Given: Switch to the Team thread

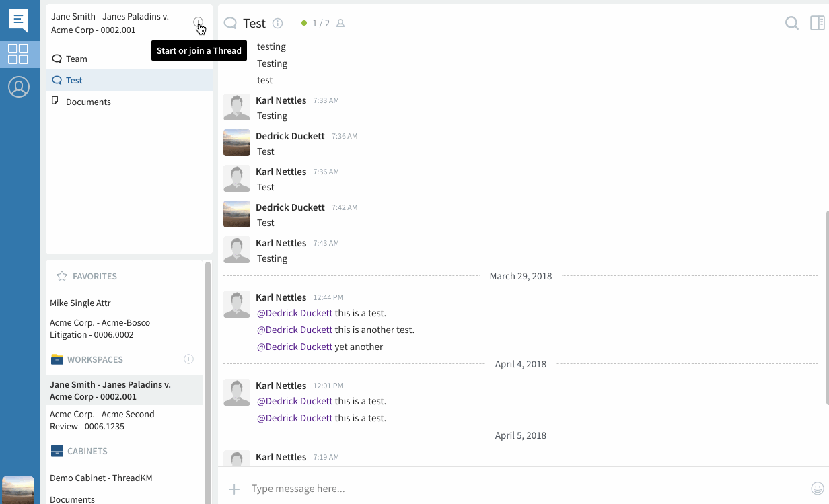Looking at the screenshot, I should pos(76,59).
